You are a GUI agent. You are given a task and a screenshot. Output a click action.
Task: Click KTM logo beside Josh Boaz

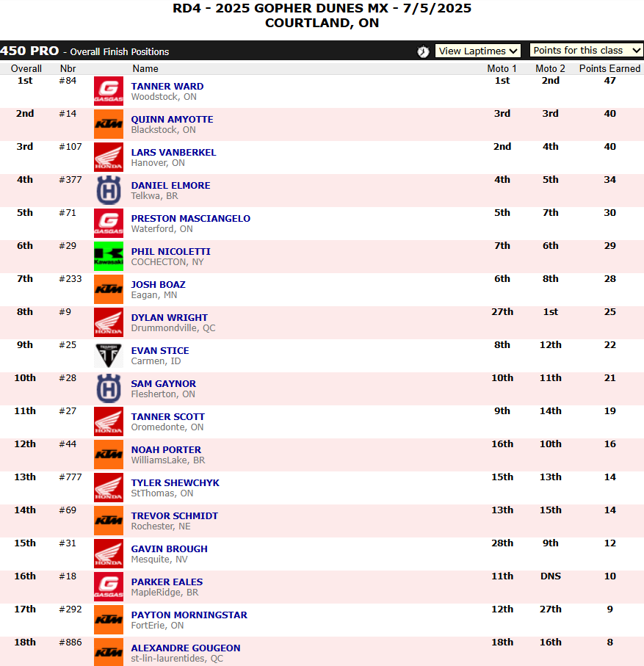pyautogui.click(x=109, y=289)
